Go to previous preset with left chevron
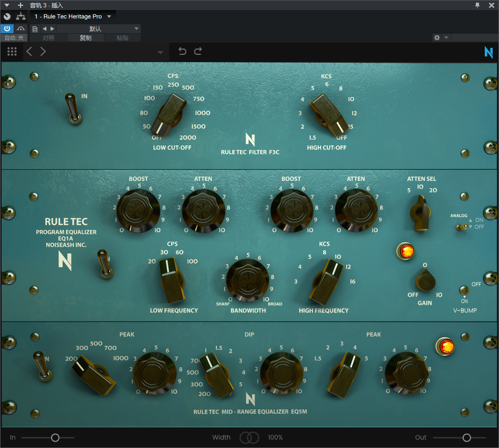This screenshot has width=499, height=448. [x=29, y=52]
